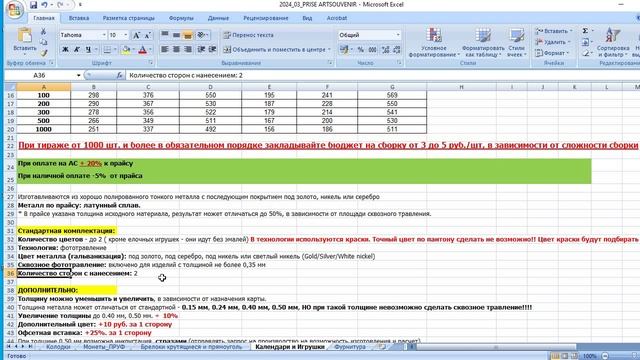Image resolution: width=640 pixels, height=360 pixels.
Task: Open the Tahoma font name dropdown
Action: [104, 35]
